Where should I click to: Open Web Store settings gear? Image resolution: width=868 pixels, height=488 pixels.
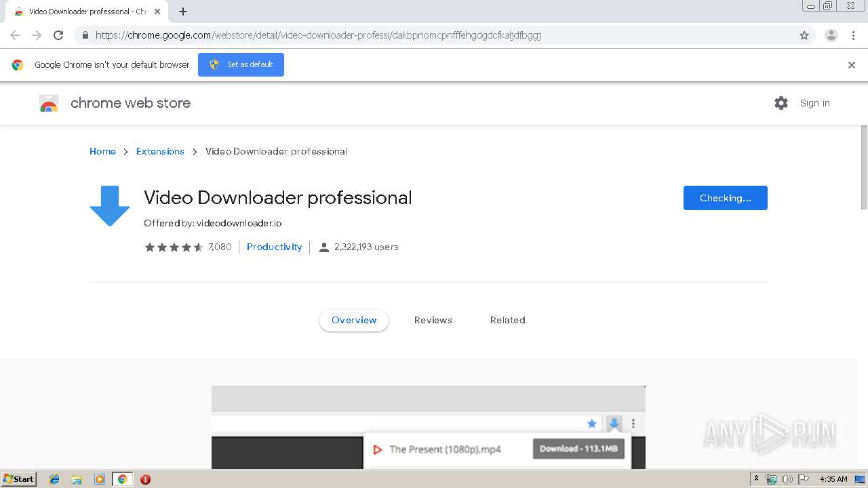(x=781, y=103)
